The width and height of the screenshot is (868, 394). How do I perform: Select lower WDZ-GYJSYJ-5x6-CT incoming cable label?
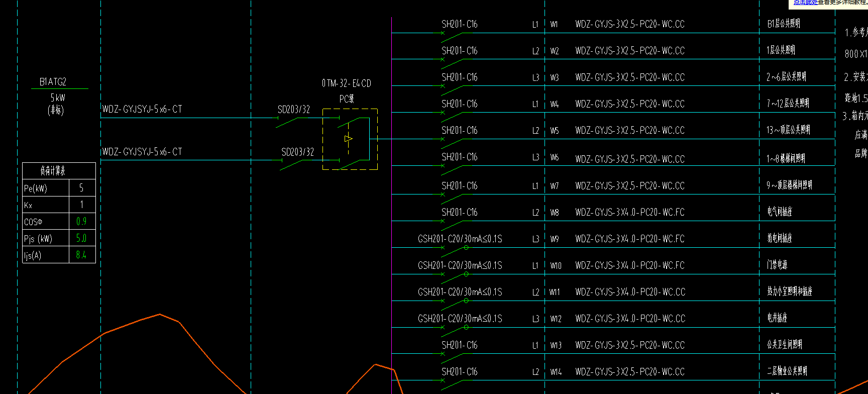click(142, 152)
